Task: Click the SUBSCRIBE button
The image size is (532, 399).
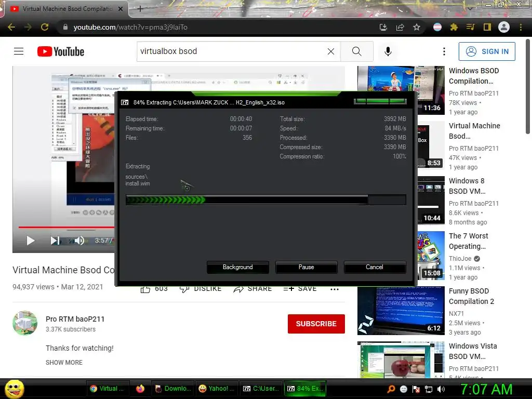Action: pos(316,324)
